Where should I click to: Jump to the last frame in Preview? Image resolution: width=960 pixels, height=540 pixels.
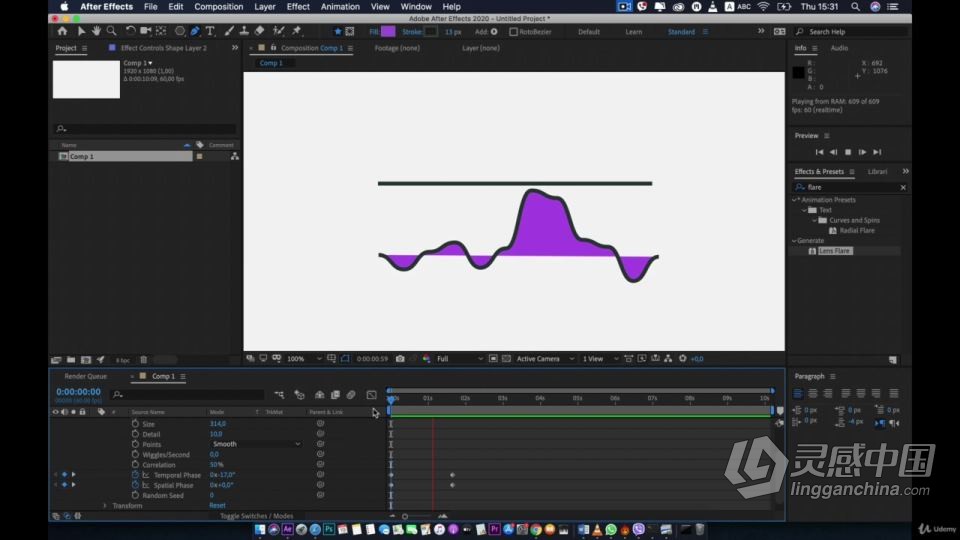click(877, 152)
